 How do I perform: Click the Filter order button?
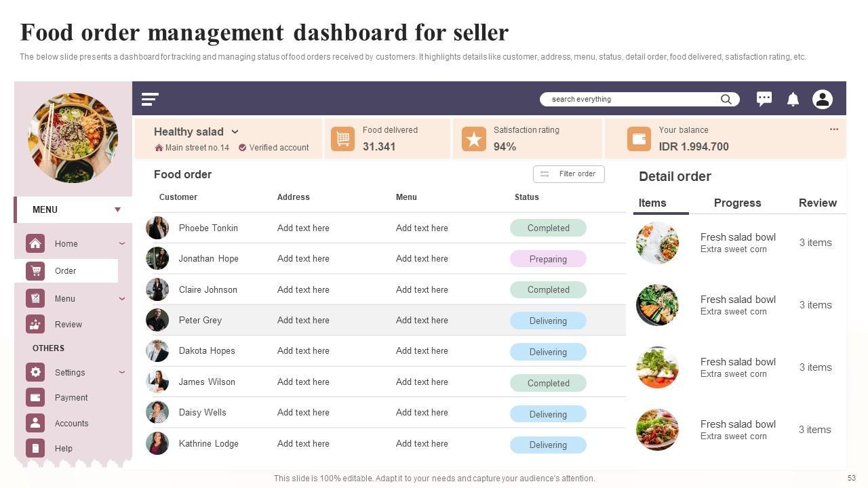click(568, 174)
